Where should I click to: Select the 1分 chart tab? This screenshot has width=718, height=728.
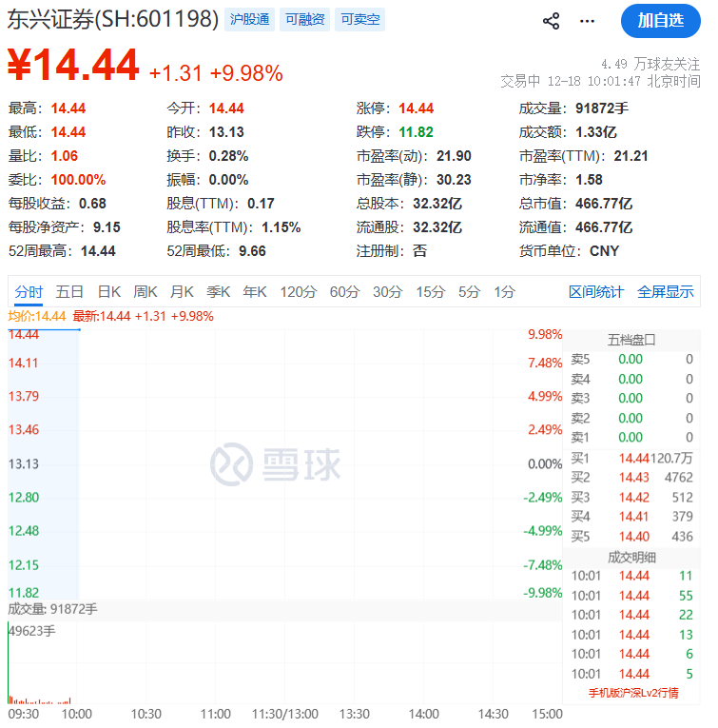click(504, 292)
